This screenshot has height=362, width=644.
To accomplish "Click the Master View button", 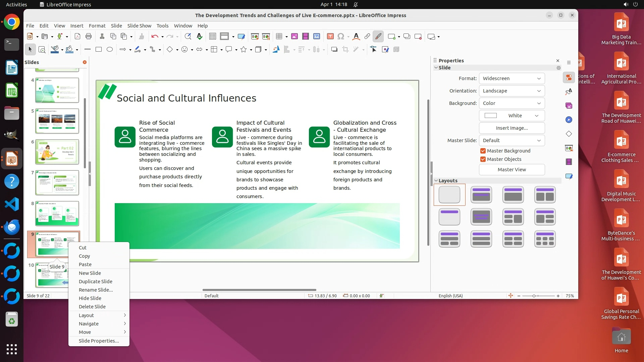I will 512,170.
